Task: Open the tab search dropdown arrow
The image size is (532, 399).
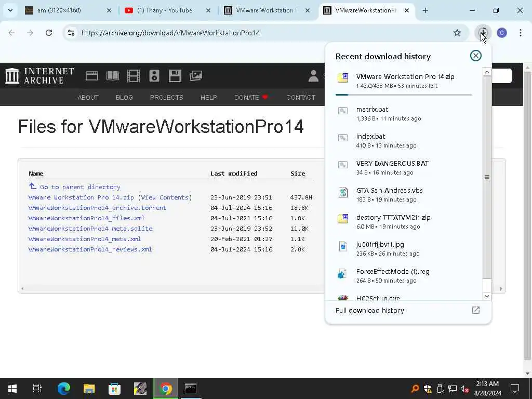Action: tap(10, 10)
